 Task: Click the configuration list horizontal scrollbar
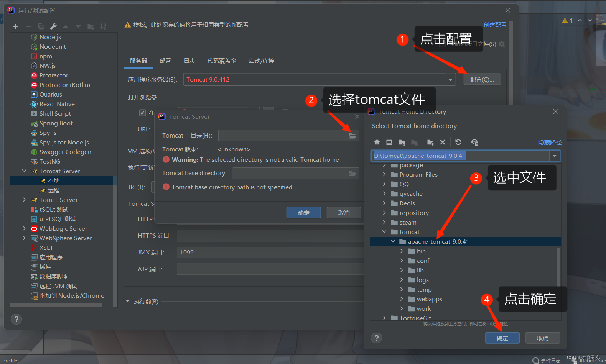click(x=56, y=305)
